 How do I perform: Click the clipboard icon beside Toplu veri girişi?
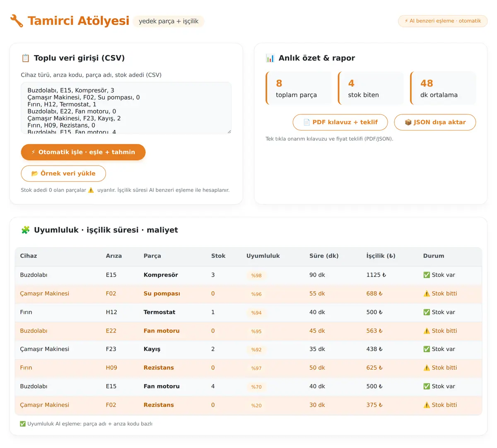[x=26, y=58]
